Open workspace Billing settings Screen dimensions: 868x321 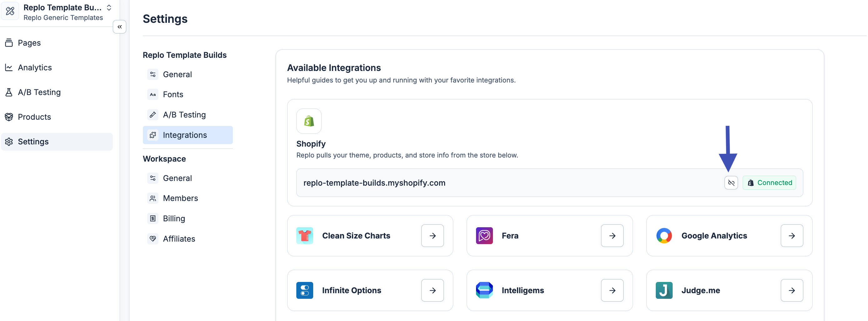click(174, 218)
